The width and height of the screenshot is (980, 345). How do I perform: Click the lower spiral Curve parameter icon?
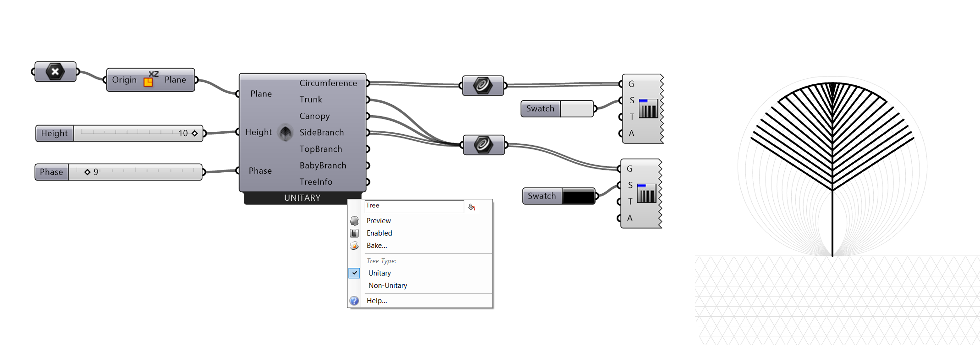(x=484, y=145)
